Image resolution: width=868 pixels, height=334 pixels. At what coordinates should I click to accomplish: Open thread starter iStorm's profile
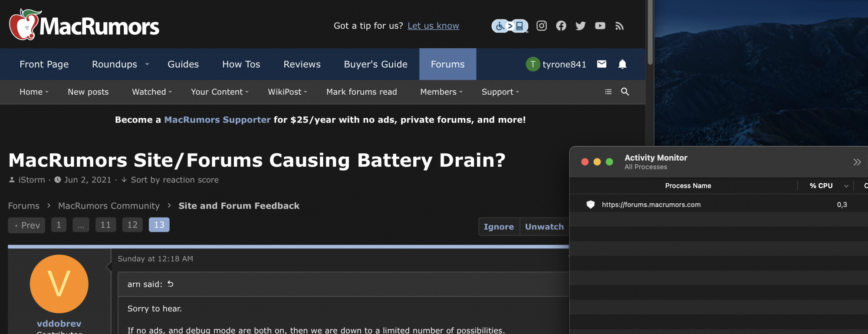[32, 180]
